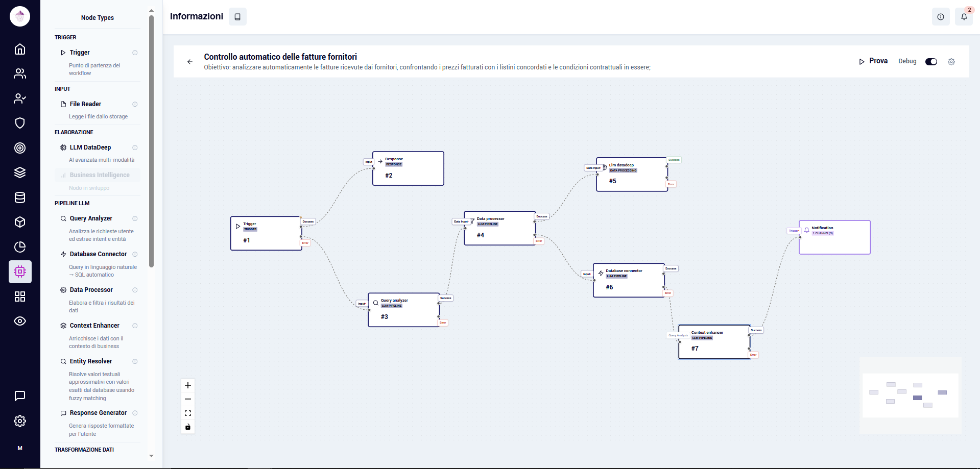This screenshot has height=469, width=980.
Task: Click the shield icon in the sidebar
Action: [19, 123]
